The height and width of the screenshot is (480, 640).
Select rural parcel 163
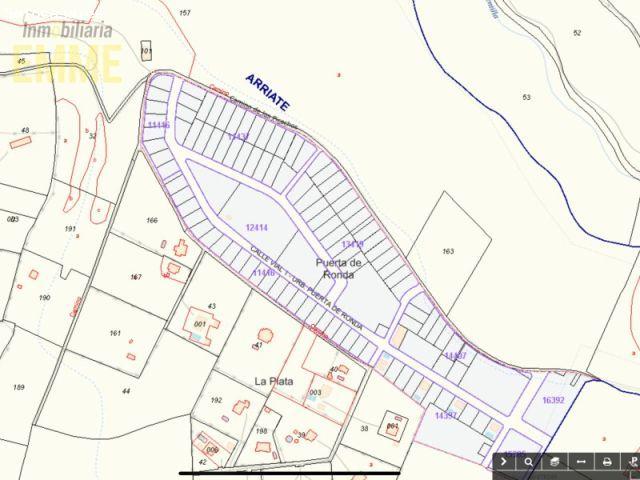coord(448,251)
